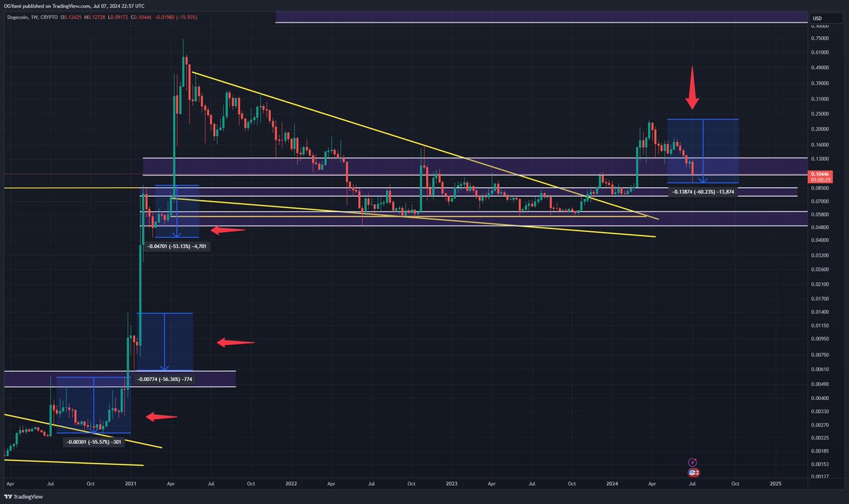Select the red arrow beside the -0.04701 box
Image resolution: width=849 pixels, height=504 pixels.
pos(226,230)
